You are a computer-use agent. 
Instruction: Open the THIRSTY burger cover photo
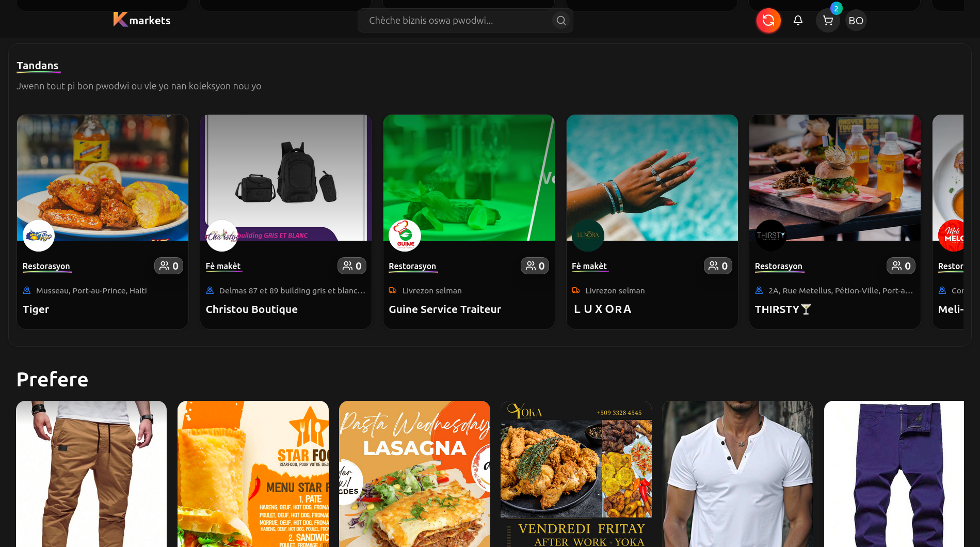point(835,178)
